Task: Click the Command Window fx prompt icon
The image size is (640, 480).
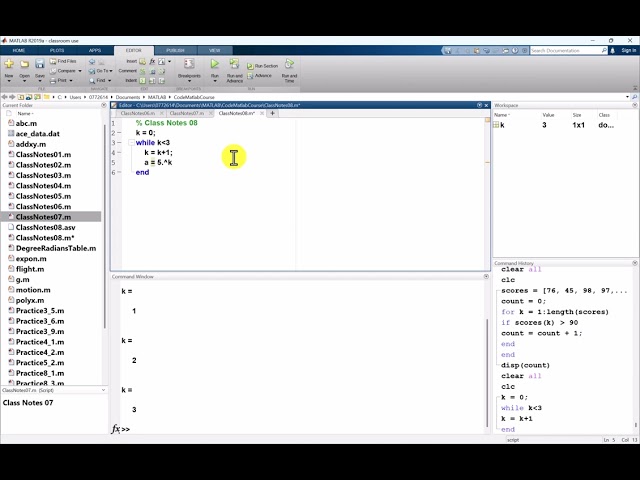Action: tap(116, 429)
